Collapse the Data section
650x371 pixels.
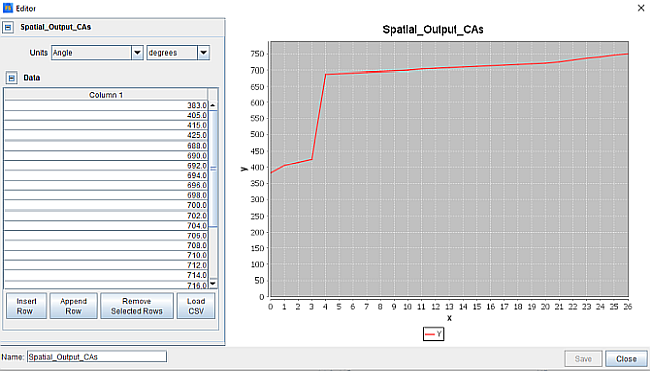click(12, 78)
